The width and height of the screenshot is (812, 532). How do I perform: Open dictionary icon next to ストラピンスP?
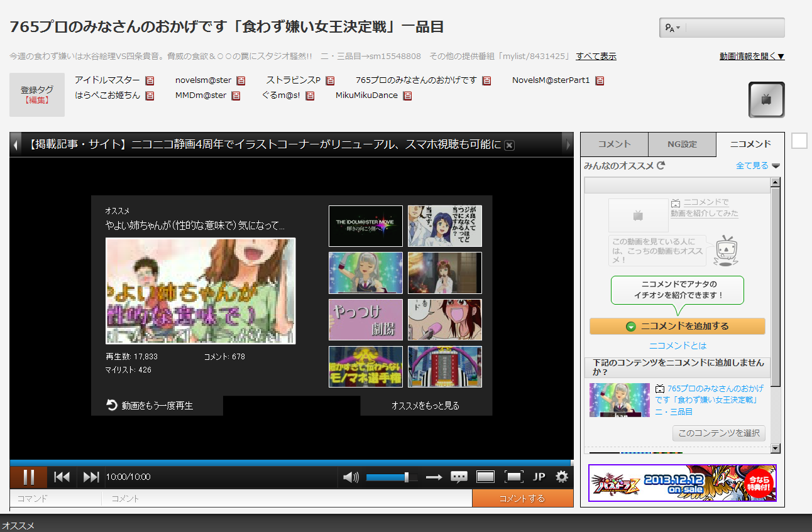(330, 80)
